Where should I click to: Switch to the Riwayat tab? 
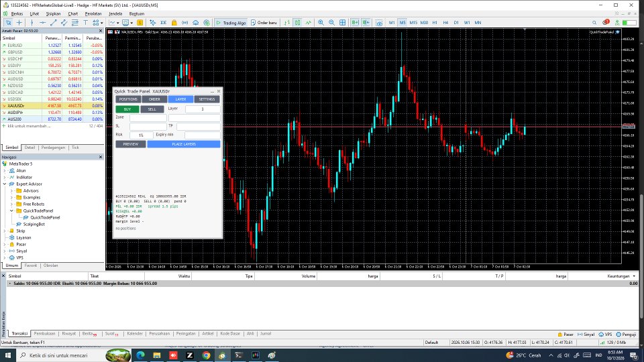point(69,334)
